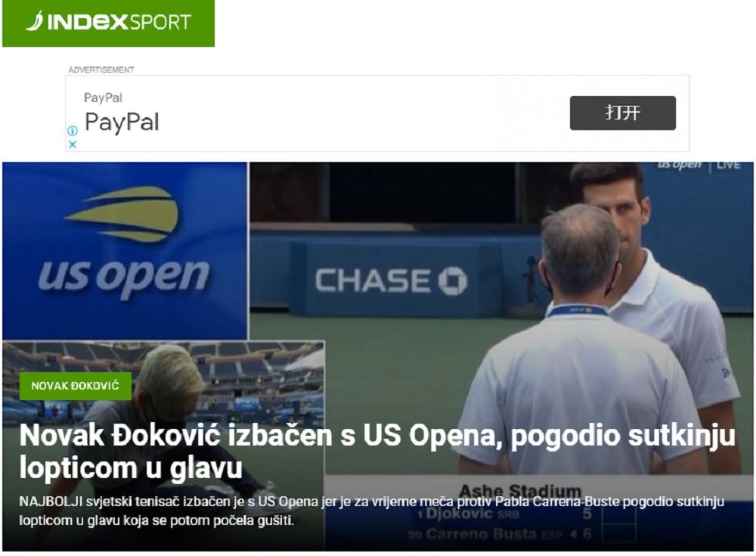Select the green NOVAK ĐOKOVIĆ tag
This screenshot has width=756, height=556.
click(x=75, y=386)
